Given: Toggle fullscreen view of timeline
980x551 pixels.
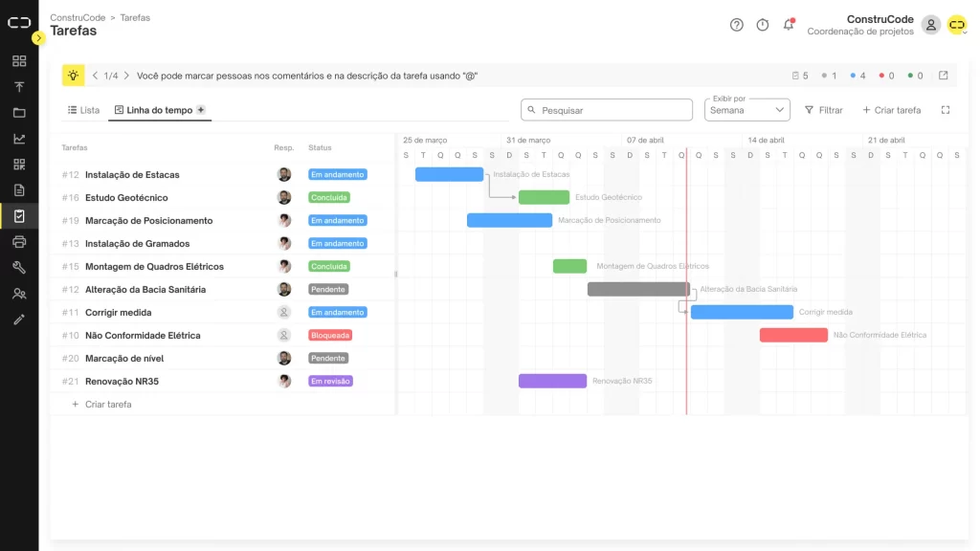Looking at the screenshot, I should (x=946, y=110).
